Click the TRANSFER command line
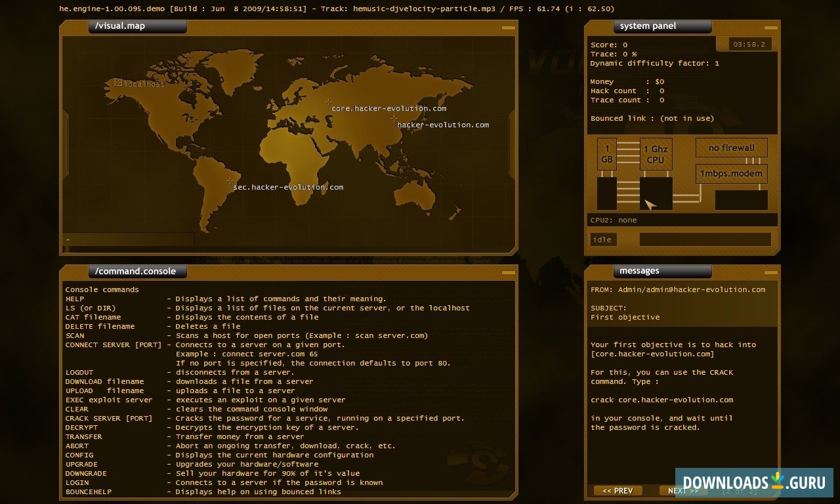The height and width of the screenshot is (504, 840). pyautogui.click(x=185, y=436)
